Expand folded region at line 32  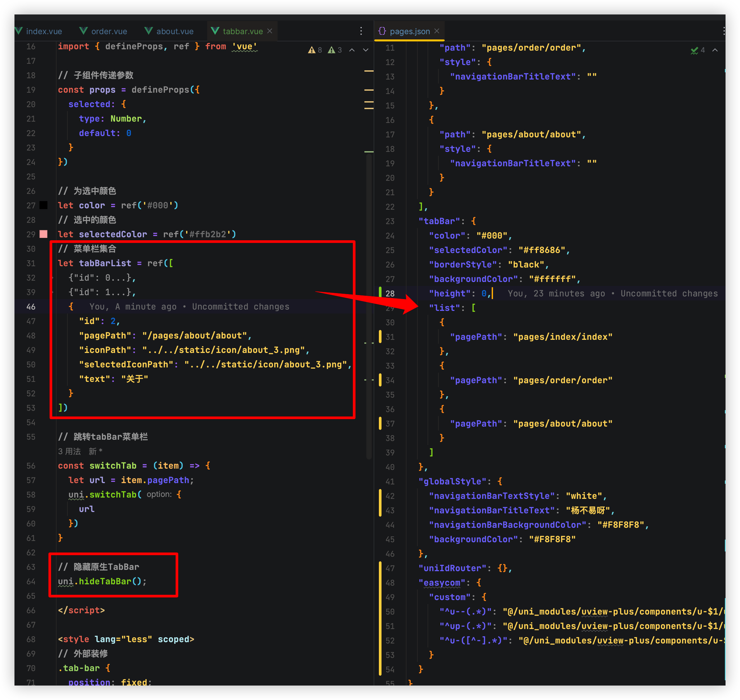point(52,278)
